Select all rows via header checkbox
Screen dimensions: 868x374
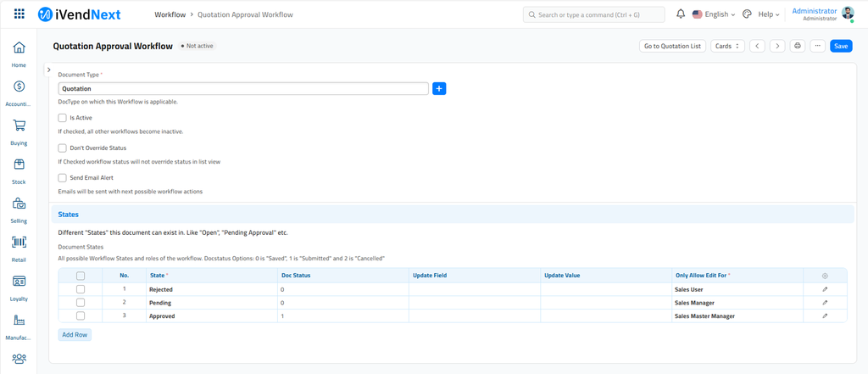pyautogui.click(x=81, y=276)
